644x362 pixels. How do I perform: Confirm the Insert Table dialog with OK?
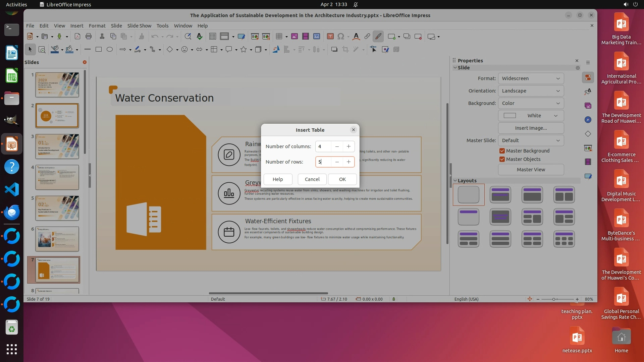[342, 179]
